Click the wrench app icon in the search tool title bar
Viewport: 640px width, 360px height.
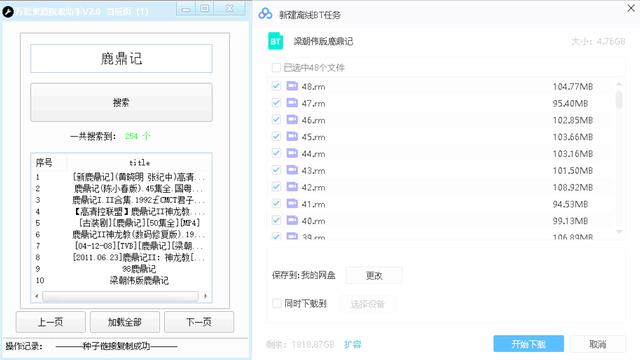pos(8,12)
